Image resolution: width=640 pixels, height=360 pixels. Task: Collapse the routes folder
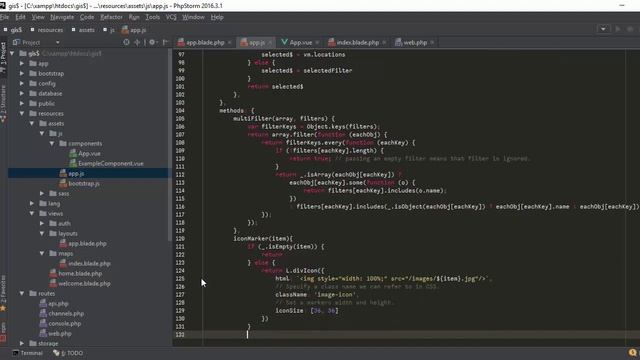coord(22,293)
